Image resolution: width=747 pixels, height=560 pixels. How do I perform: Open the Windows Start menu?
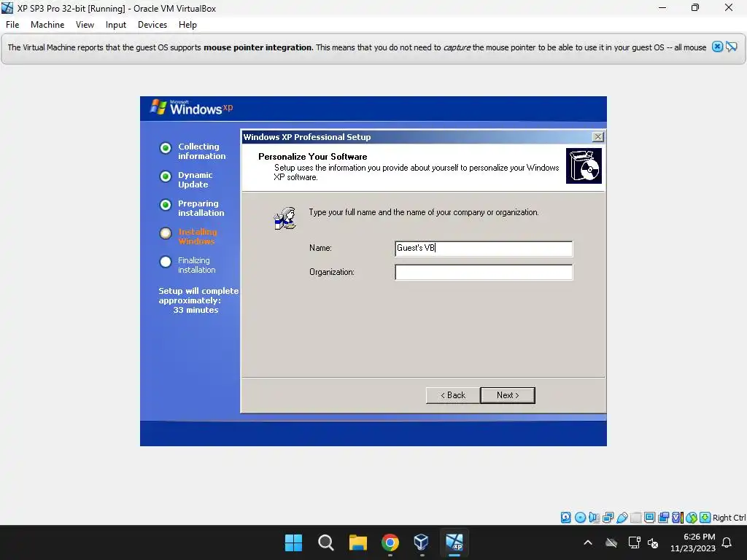point(293,542)
